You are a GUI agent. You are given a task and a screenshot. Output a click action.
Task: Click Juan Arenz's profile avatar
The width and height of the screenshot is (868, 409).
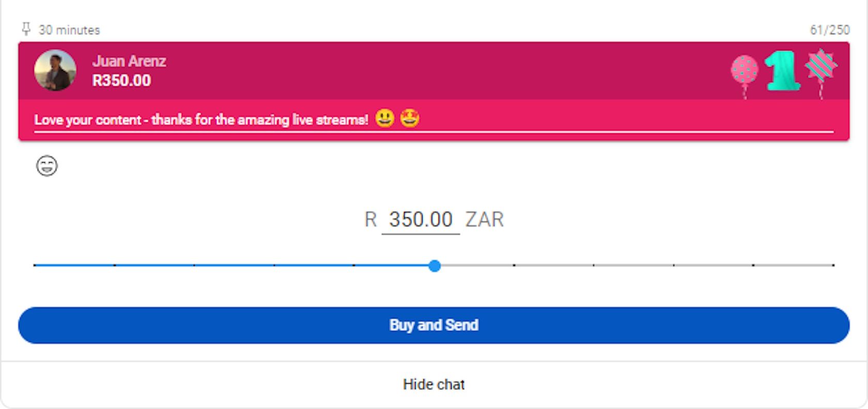[x=55, y=70]
